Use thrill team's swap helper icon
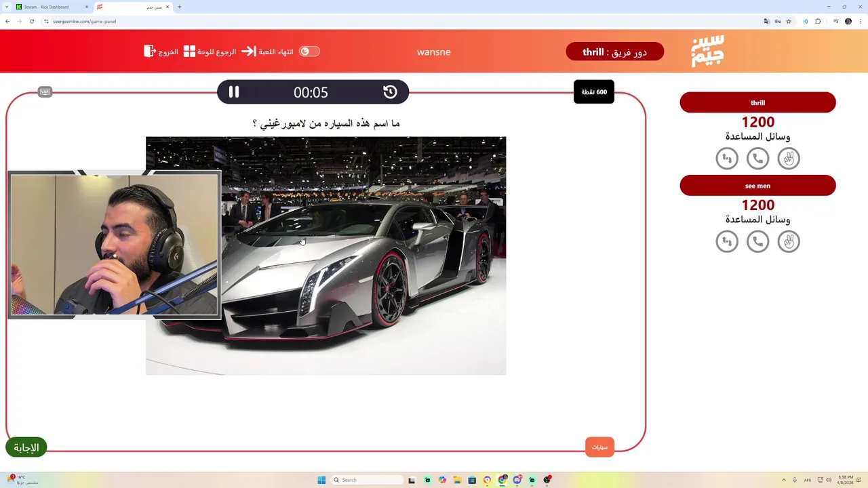Image resolution: width=868 pixels, height=488 pixels. (x=727, y=159)
